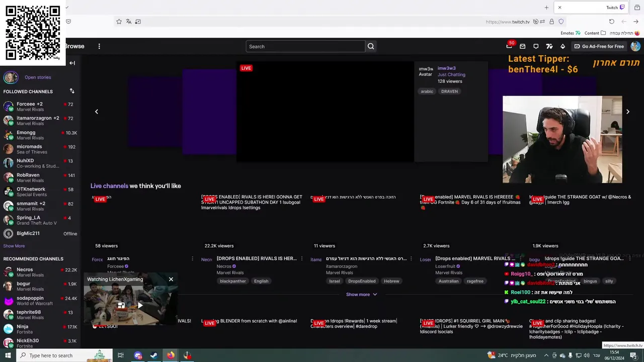Open the list all tabs icon
Viewport: 644px width, 362px height.
click(637, 8)
